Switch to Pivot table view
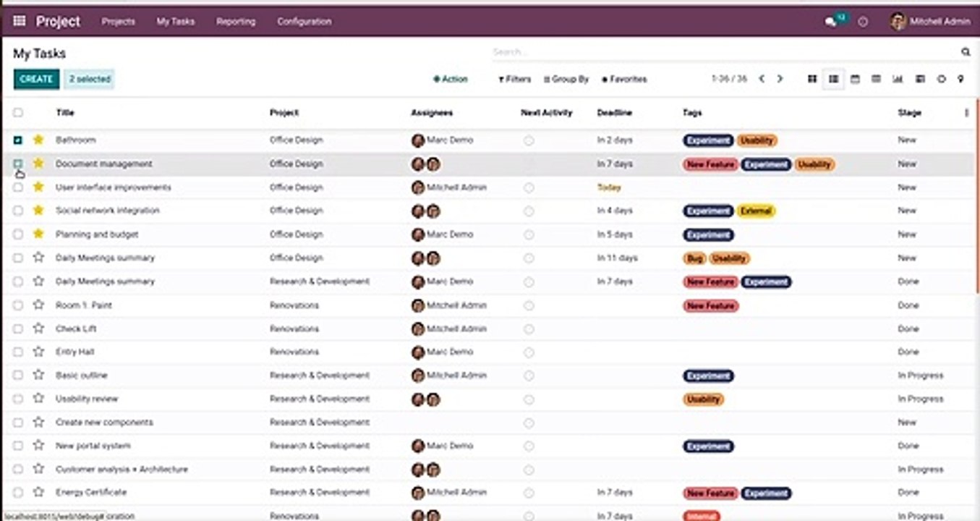The height and width of the screenshot is (521, 980). tap(876, 79)
